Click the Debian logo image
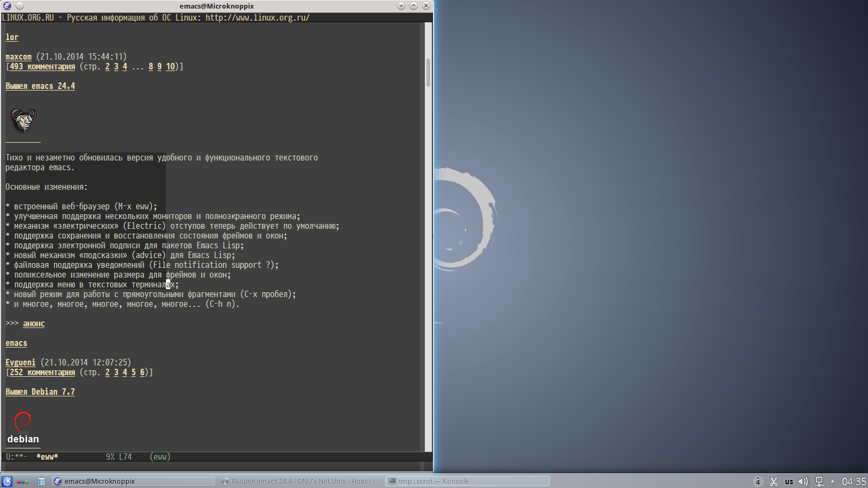868x488 pixels. coord(23,428)
